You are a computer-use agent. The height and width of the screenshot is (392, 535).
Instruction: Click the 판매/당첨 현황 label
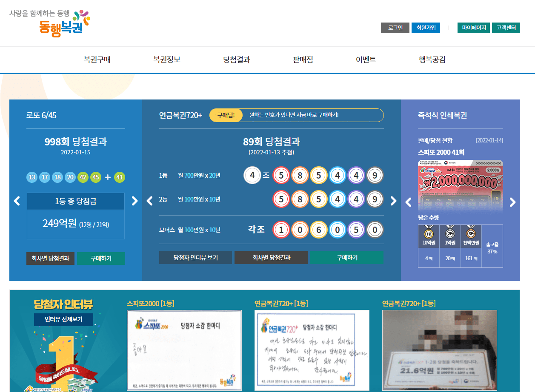[435, 141]
